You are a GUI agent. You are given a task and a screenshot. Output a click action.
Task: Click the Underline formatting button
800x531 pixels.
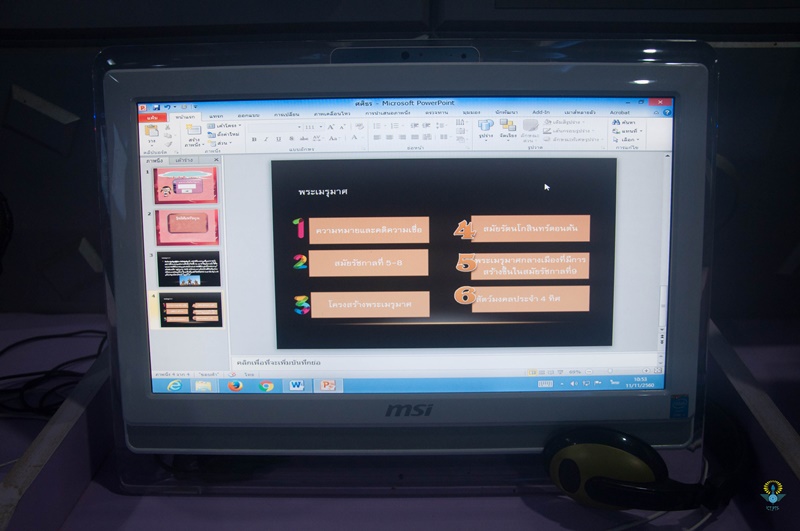pos(276,139)
